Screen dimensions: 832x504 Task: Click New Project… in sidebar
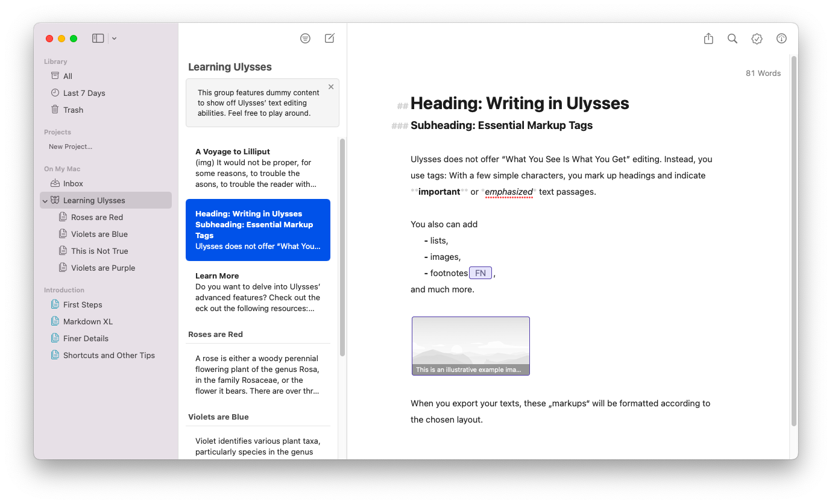pos(71,146)
